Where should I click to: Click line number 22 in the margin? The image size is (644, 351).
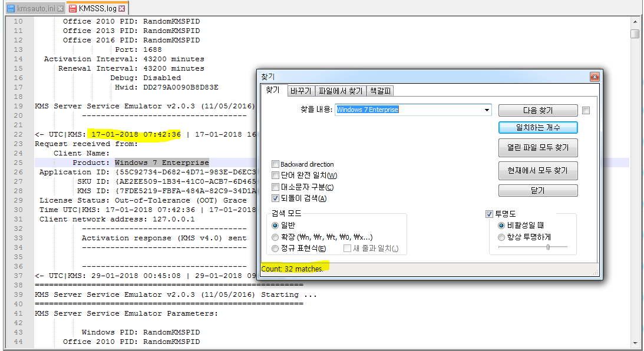(x=18, y=134)
